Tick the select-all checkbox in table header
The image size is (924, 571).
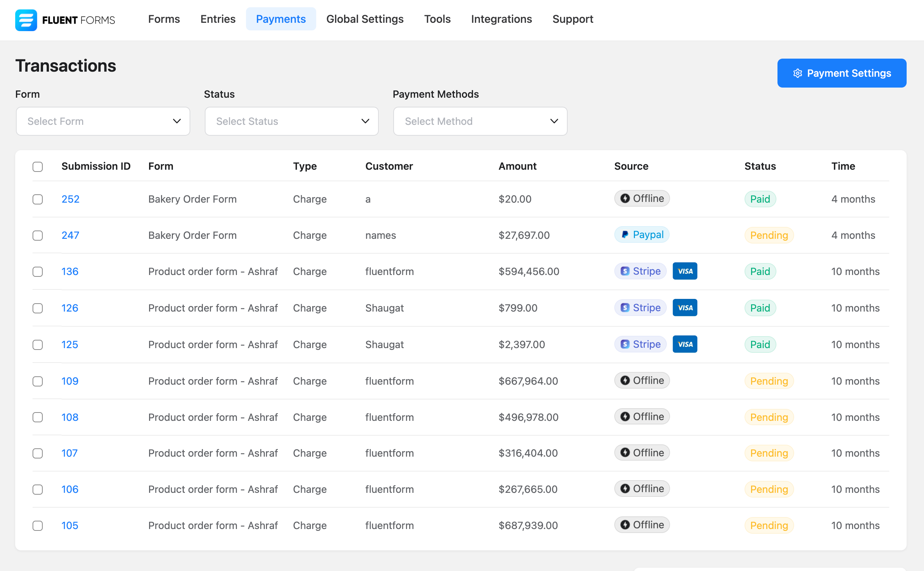click(37, 166)
